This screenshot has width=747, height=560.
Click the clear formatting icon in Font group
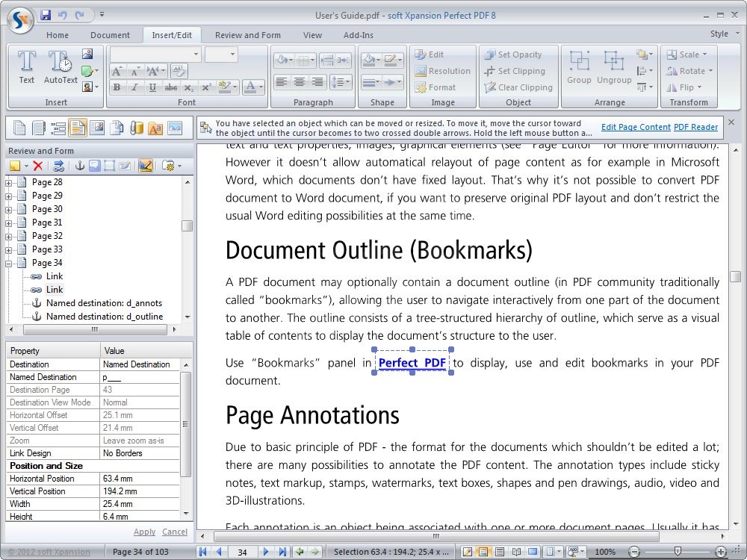pyautogui.click(x=179, y=71)
